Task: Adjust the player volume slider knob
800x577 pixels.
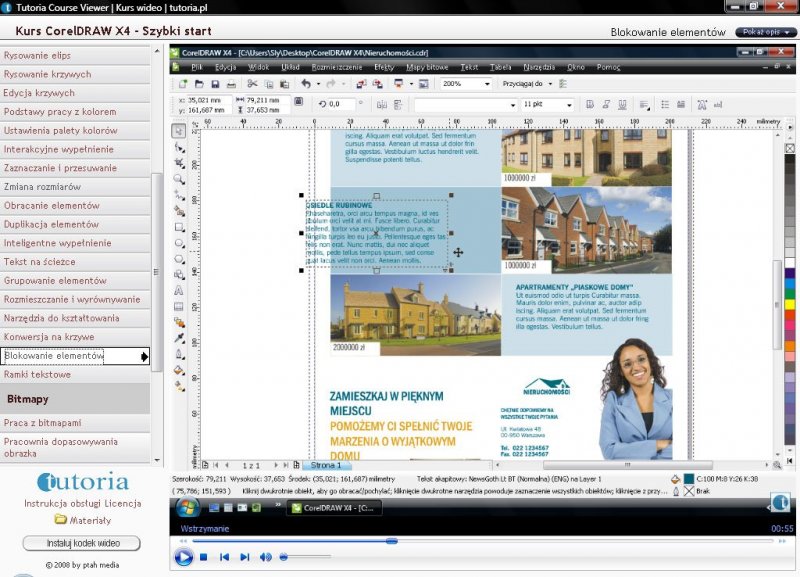Action: click(x=284, y=557)
